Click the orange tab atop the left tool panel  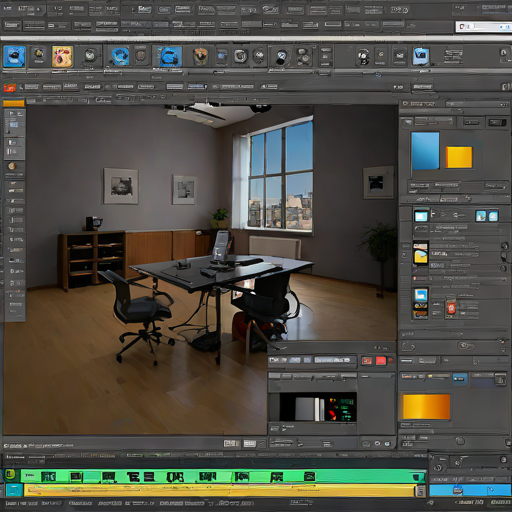click(x=14, y=103)
